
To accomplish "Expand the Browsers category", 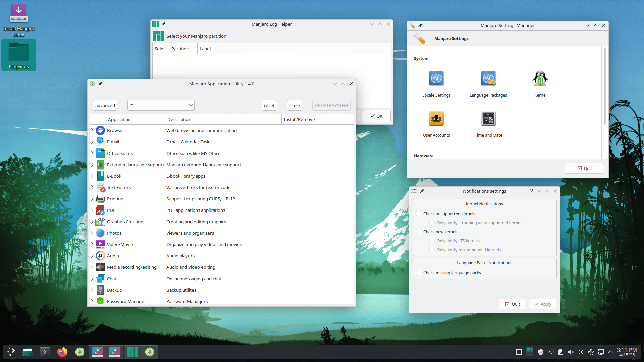I will click(x=92, y=130).
